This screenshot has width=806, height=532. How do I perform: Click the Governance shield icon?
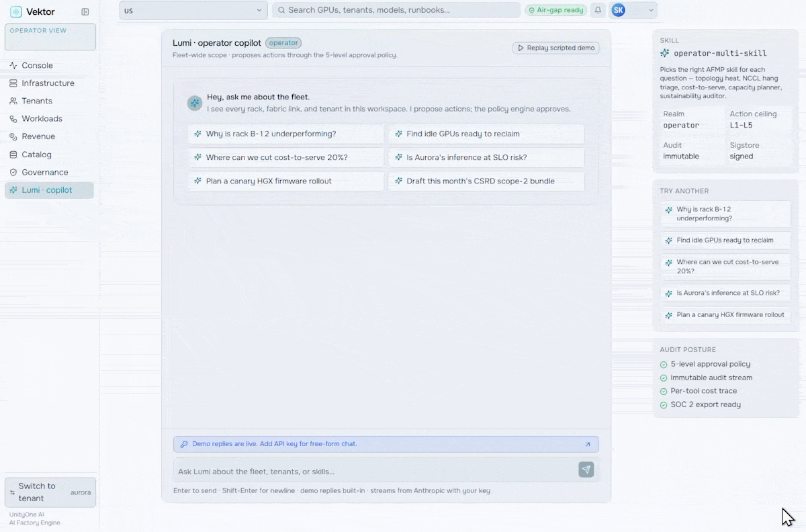coord(13,172)
